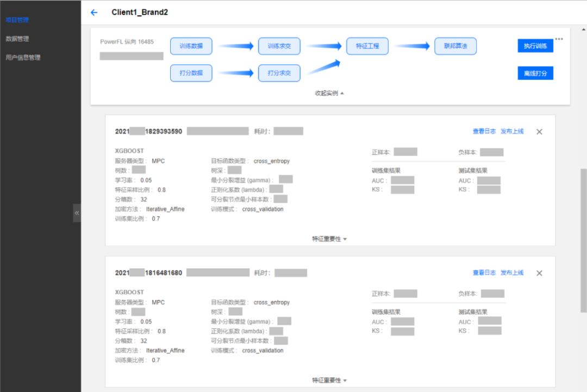Viewport: 587px width, 392px height.
Task: Close the 1816481680 training instance card
Action: point(539,273)
